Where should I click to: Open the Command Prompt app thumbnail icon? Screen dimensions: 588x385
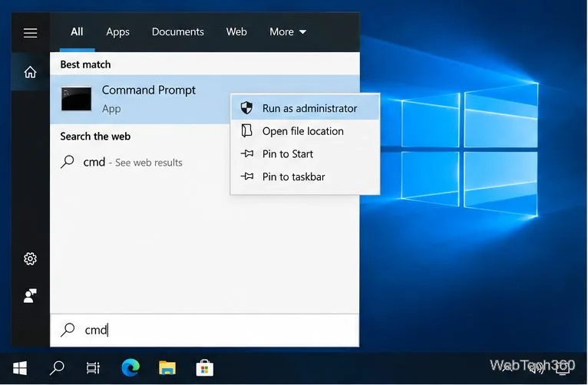coord(76,99)
